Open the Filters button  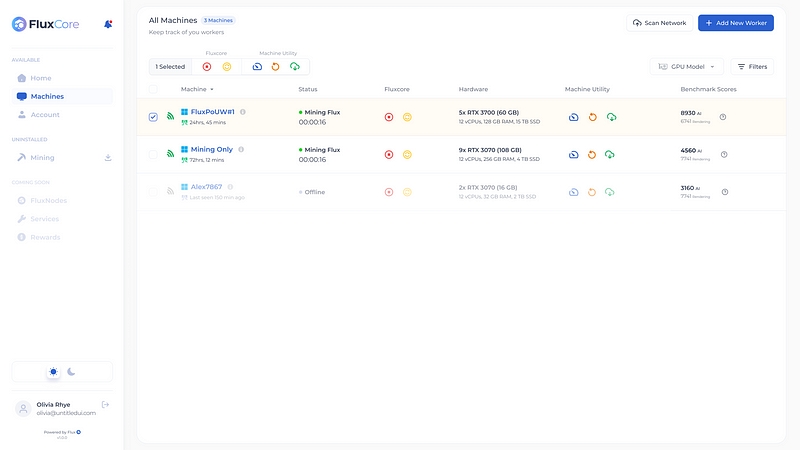click(x=752, y=67)
